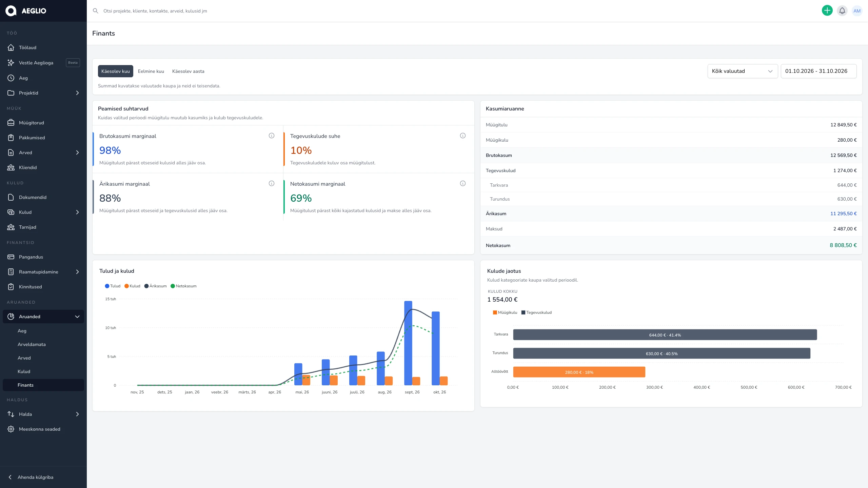868x488 pixels.
Task: Toggle Ärikasum series in chart legend
Action: point(155,286)
